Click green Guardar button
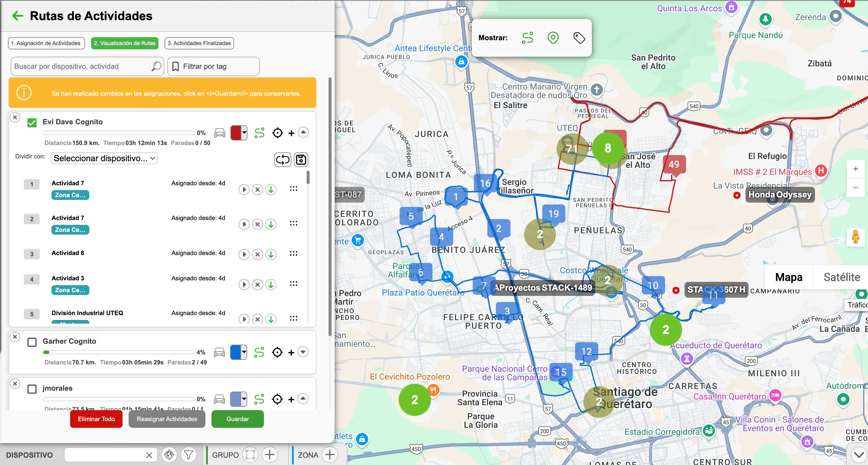This screenshot has width=868, height=465. pyautogui.click(x=237, y=419)
